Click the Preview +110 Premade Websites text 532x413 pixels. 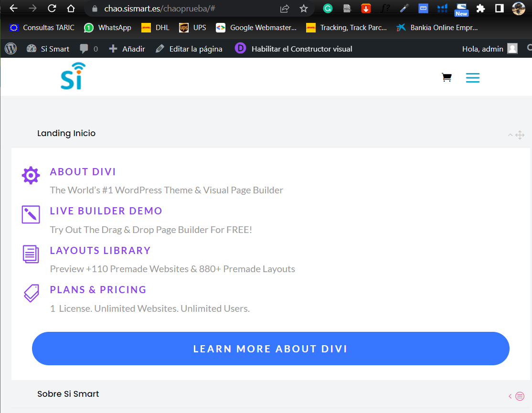172,269
